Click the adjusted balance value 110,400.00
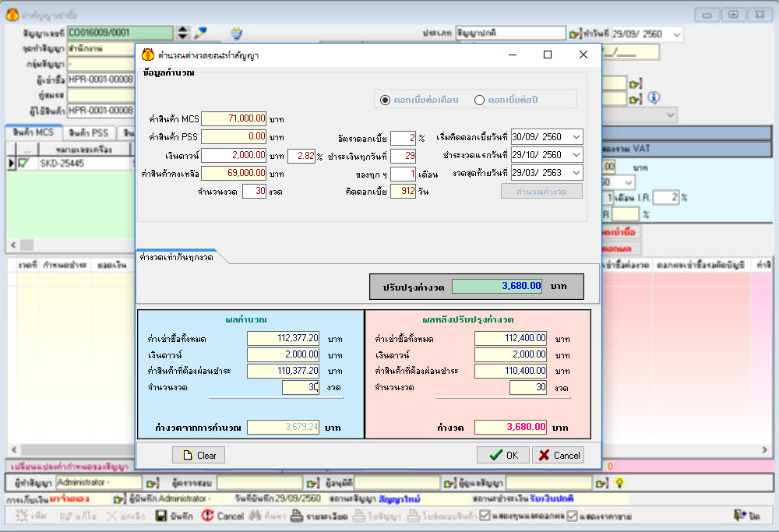Viewport: 779px width, 532px height. point(511,371)
